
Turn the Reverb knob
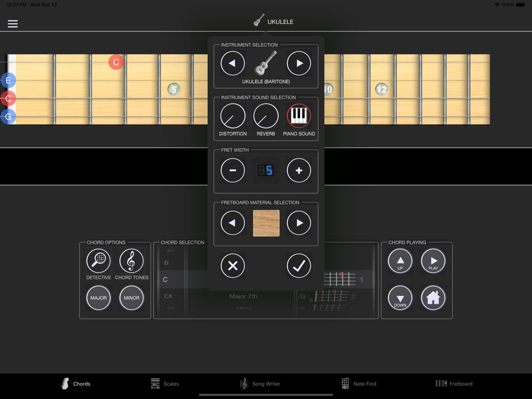(x=265, y=117)
